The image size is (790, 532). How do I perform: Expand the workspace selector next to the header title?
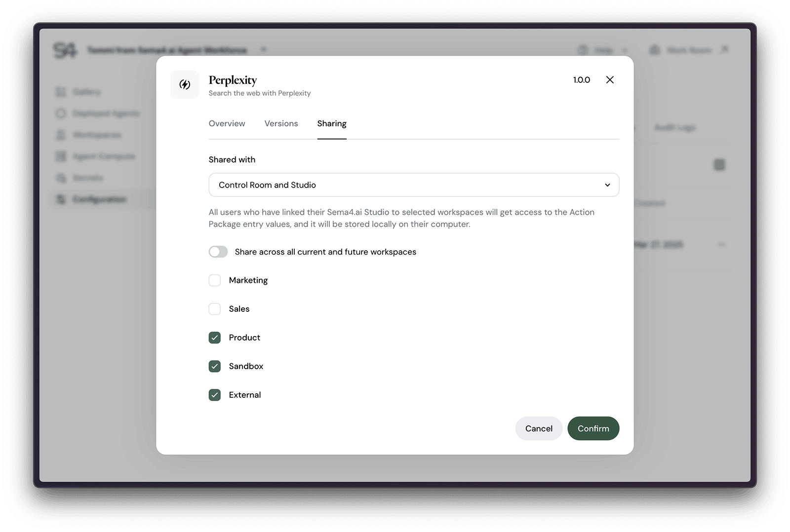[264, 49]
